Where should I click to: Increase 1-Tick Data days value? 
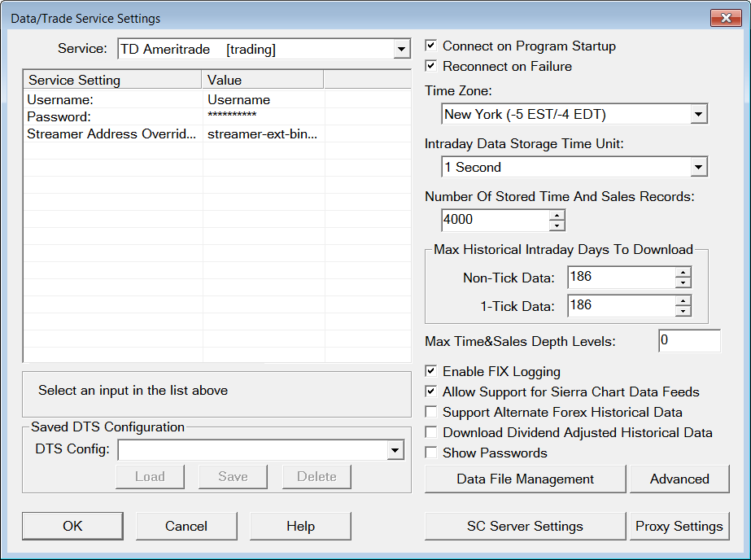tap(683, 301)
